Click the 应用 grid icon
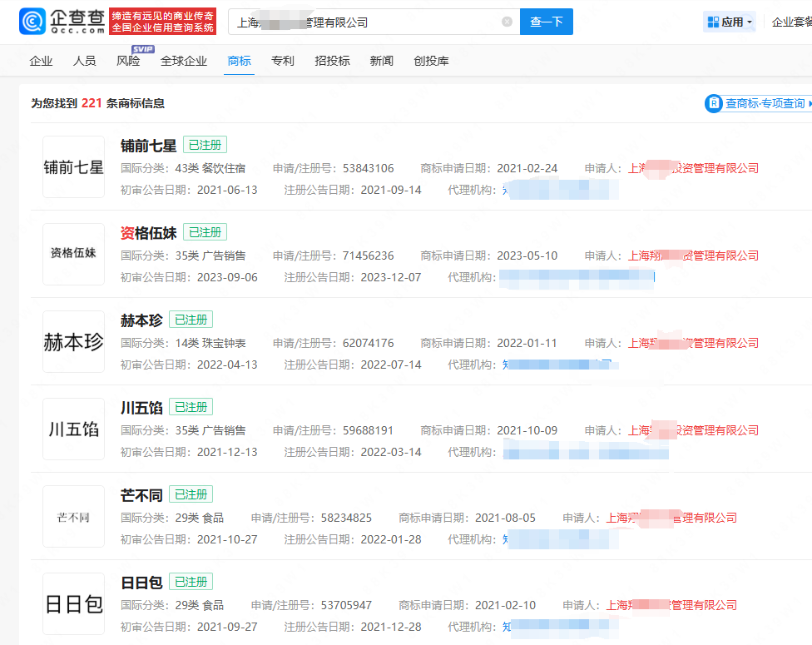 [713, 22]
